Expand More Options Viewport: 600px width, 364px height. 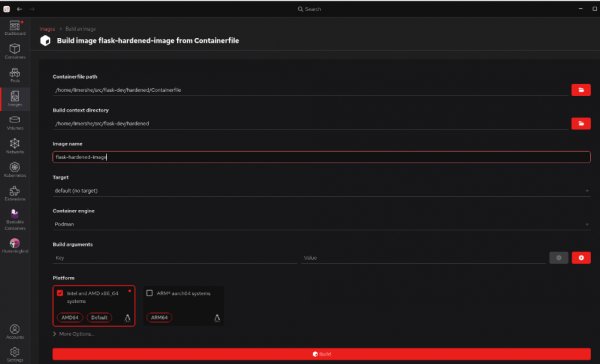(73, 334)
